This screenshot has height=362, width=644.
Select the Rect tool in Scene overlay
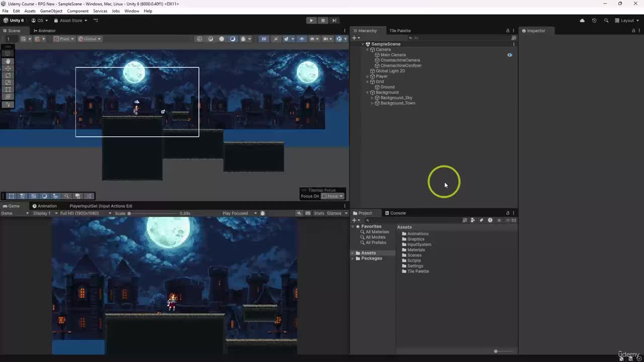pos(8,89)
